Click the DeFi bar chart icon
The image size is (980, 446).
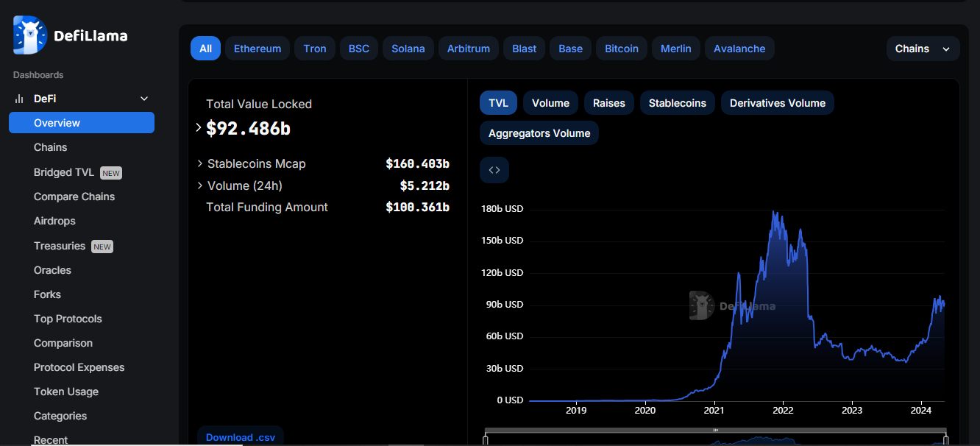coord(19,99)
